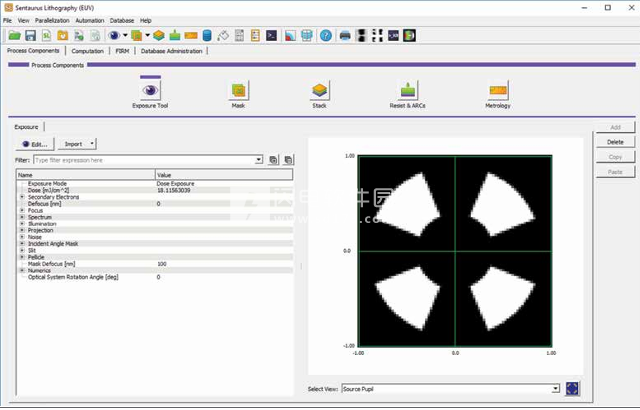Image resolution: width=640 pixels, height=410 pixels.
Task: Open the filter expression dropdown arrow
Action: (259, 160)
